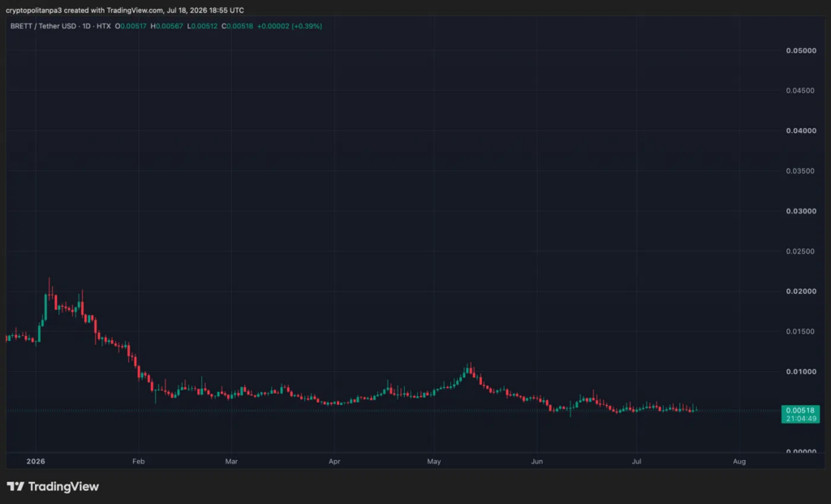Viewport: 831px width, 504px height.
Task: Click the 0.03500 price axis label
Action: coord(801,171)
